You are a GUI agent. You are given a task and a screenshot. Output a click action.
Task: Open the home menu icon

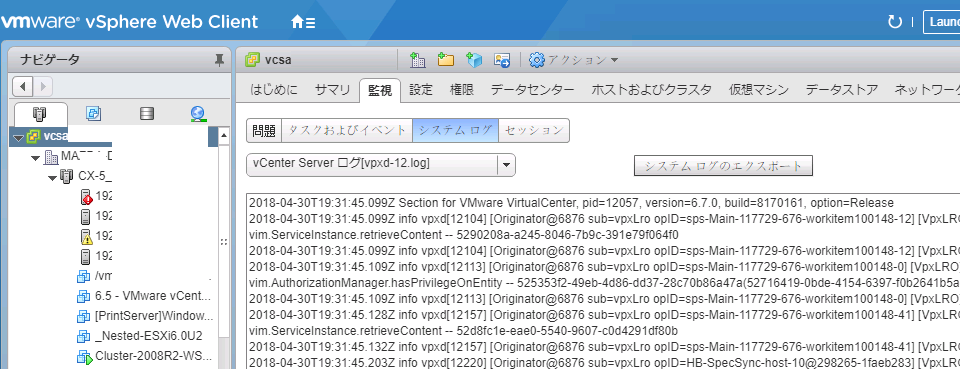coord(304,23)
